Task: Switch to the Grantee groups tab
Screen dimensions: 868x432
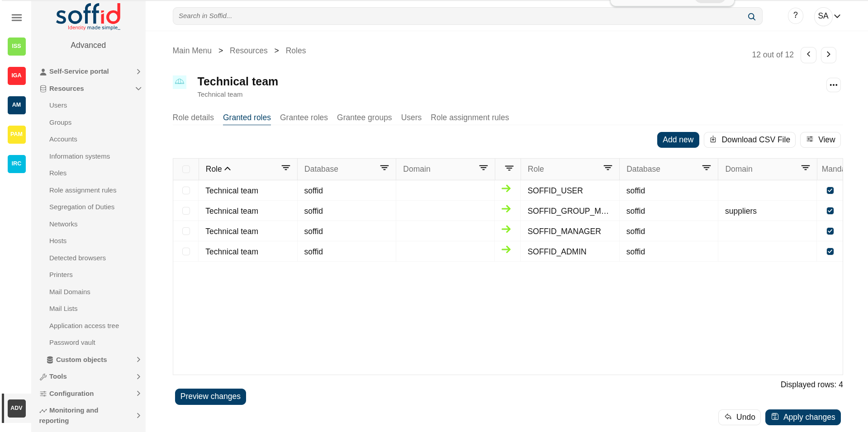Action: click(x=365, y=117)
